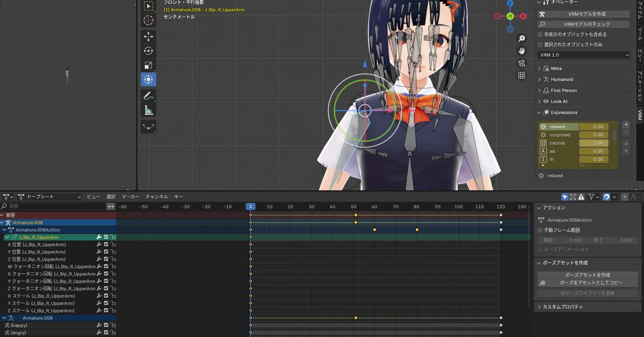Click VRMモデルを作成 button
The image size is (644, 337).
[x=584, y=14]
